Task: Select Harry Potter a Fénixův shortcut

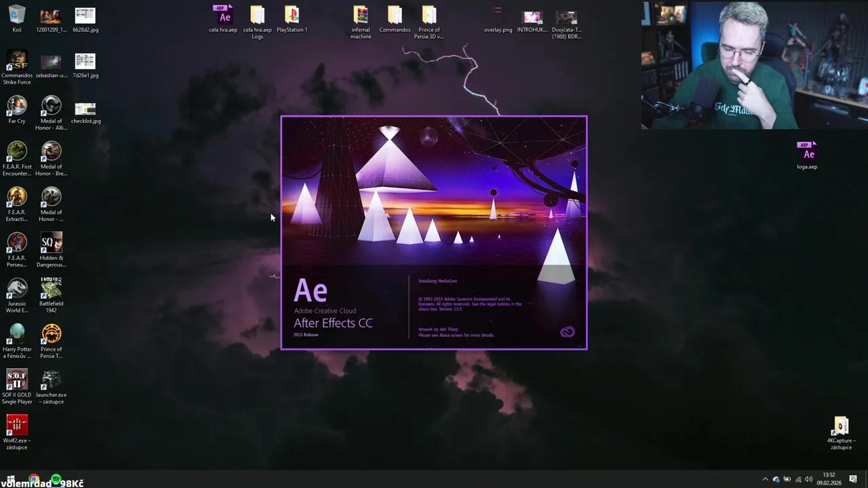Action: [17, 341]
